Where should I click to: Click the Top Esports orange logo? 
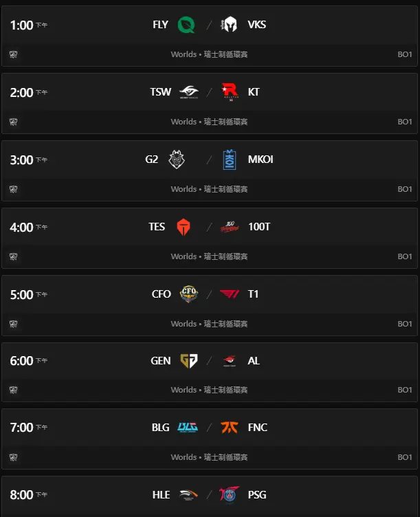tap(183, 227)
